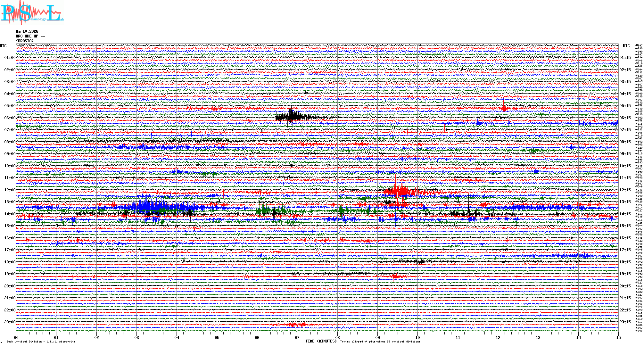Click the (DROSIA) station name label

pyautogui.click(x=25, y=41)
